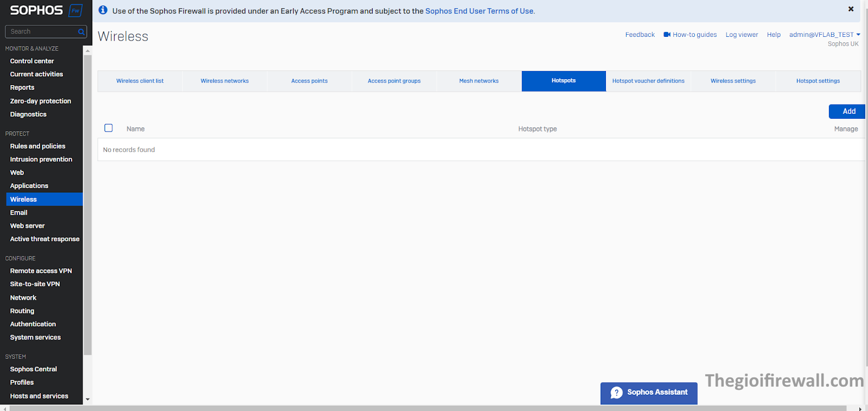Image resolution: width=868 pixels, height=411 pixels.
Task: Dismiss the Early Access banner
Action: coord(851,9)
